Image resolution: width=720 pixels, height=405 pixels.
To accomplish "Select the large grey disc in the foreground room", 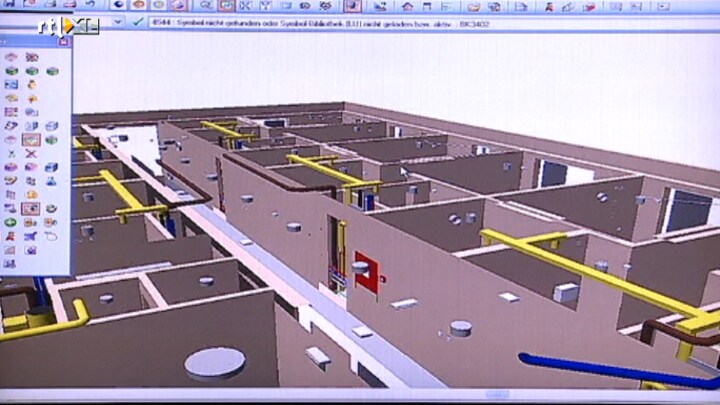I will [215, 363].
